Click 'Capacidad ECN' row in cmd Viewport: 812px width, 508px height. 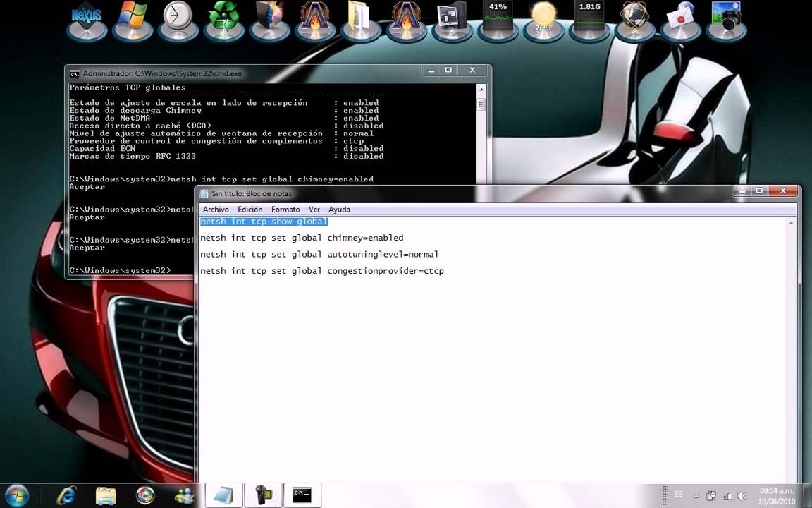[x=226, y=149]
